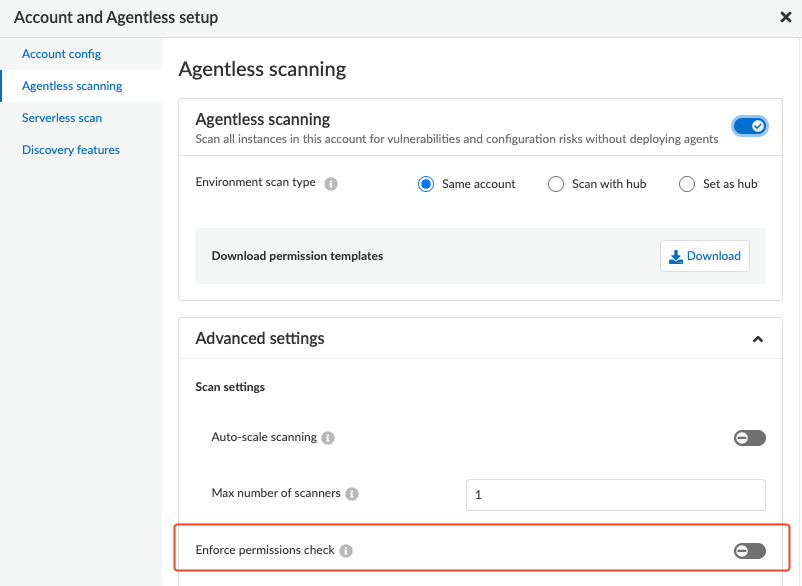
Task: Select the Set as hub radio option
Action: click(x=686, y=184)
